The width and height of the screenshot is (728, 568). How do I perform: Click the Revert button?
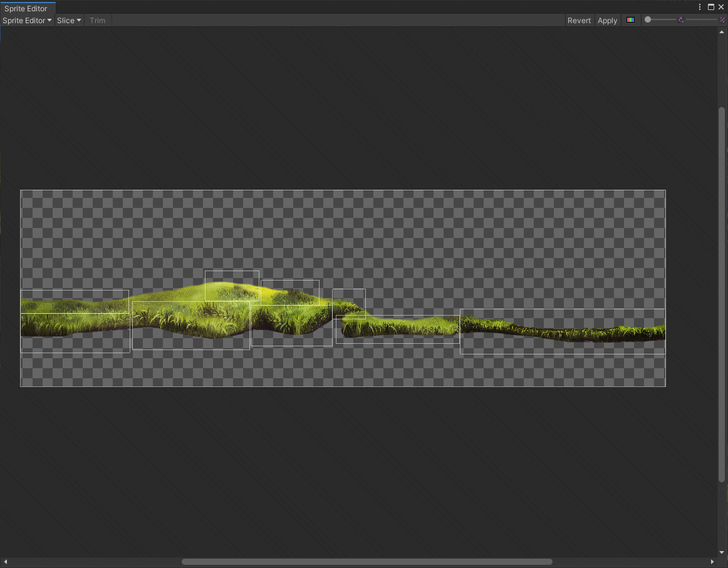tap(578, 20)
